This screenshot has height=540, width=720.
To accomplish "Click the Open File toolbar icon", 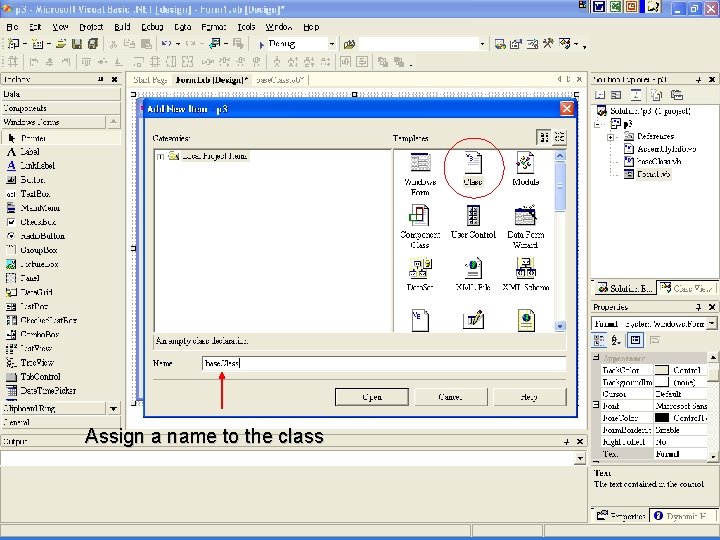I will point(61,44).
